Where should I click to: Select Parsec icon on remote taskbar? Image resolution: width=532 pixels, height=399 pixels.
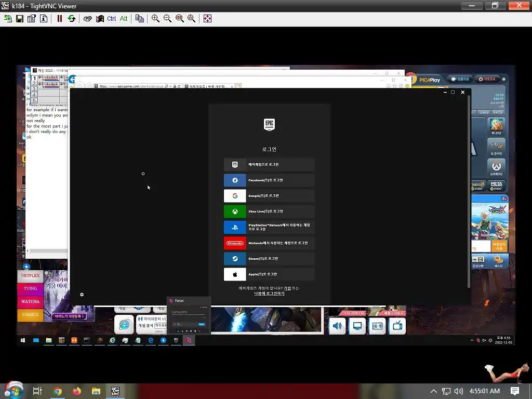click(x=189, y=340)
